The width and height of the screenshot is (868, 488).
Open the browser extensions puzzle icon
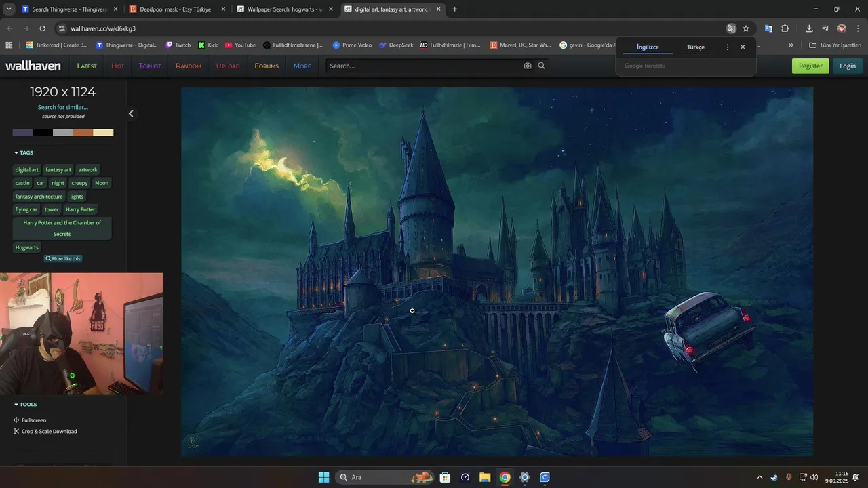coord(785,28)
